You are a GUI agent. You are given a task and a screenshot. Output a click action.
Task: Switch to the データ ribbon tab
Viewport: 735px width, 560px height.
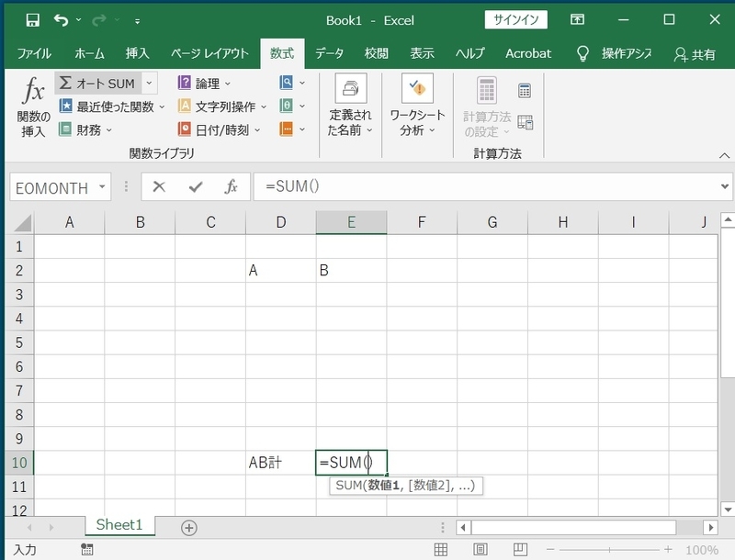pyautogui.click(x=329, y=53)
